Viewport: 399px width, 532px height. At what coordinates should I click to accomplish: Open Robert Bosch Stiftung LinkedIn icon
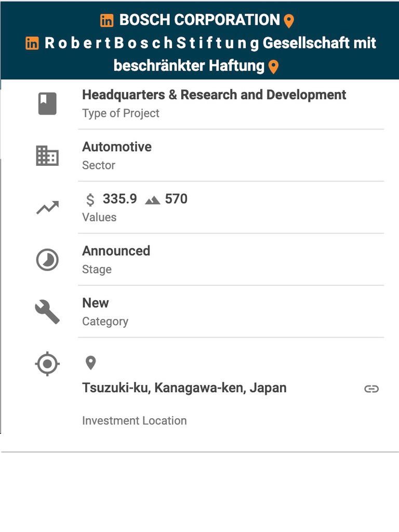(x=32, y=44)
